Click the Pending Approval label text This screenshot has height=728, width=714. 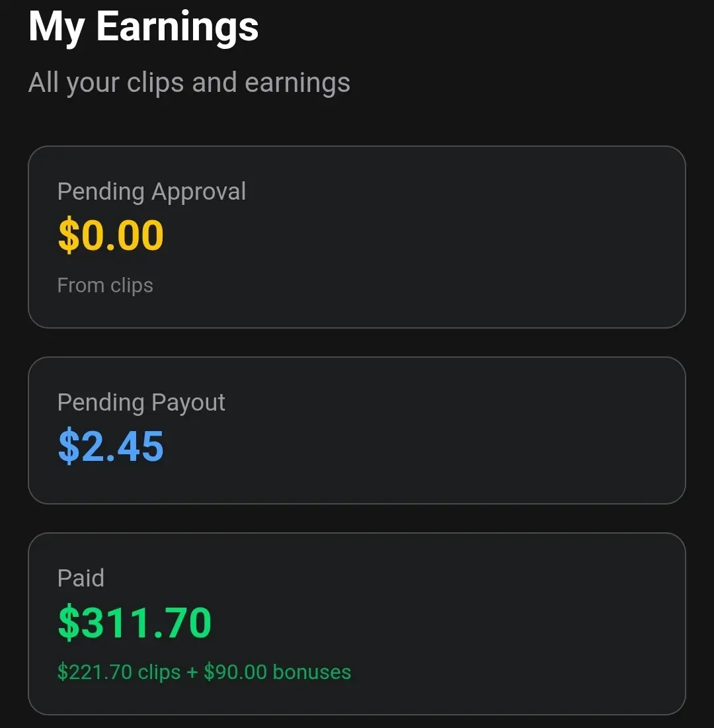click(151, 192)
